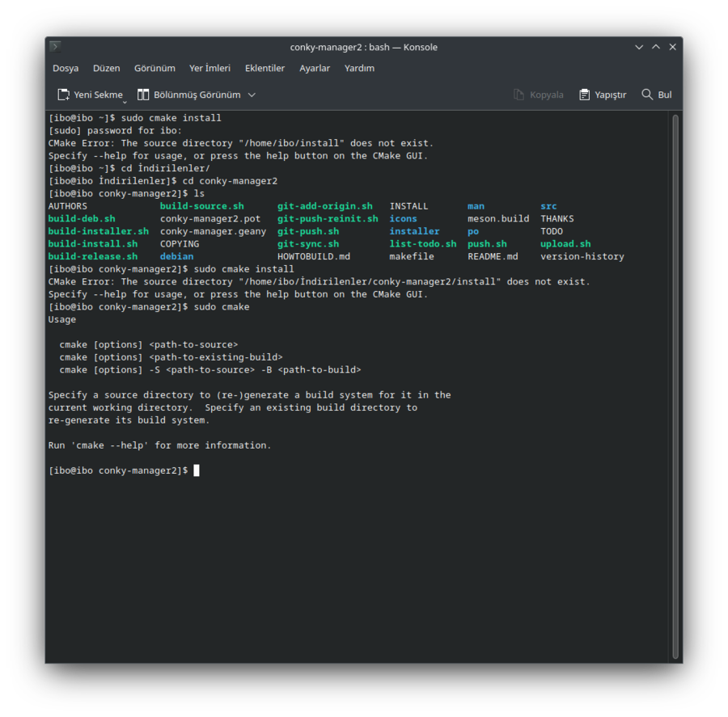Maximize the Konsole window

pyautogui.click(x=655, y=47)
